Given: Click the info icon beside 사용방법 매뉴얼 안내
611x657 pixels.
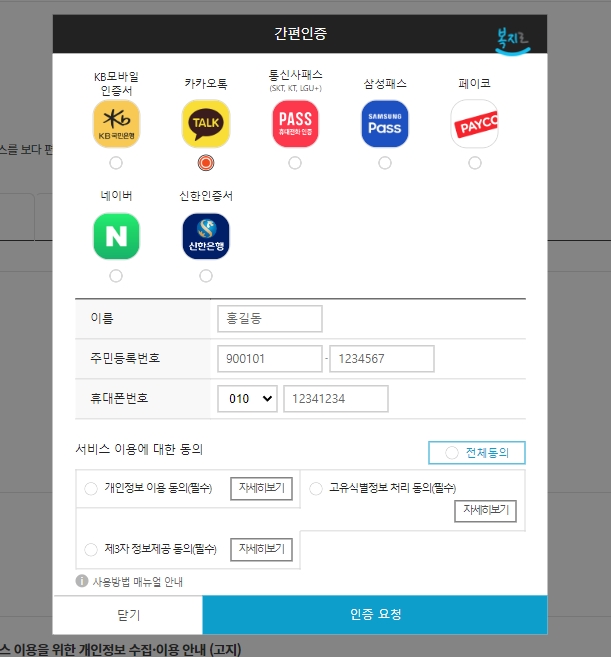Looking at the screenshot, I should 82,581.
